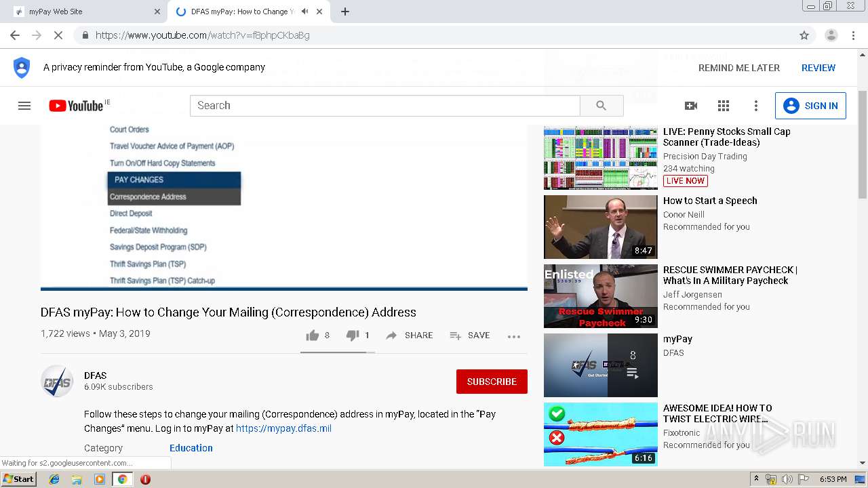Click the privacy shield icon

click(22, 68)
